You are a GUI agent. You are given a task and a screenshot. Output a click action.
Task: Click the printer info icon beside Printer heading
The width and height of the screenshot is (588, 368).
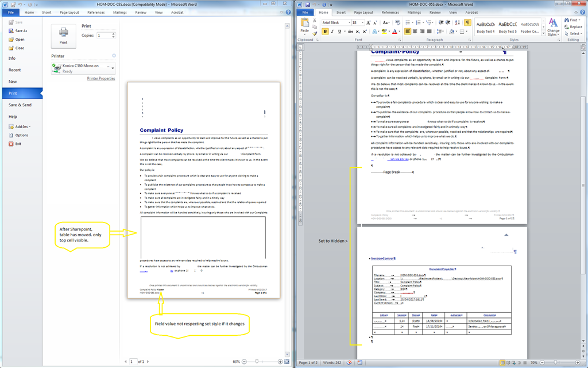click(114, 56)
